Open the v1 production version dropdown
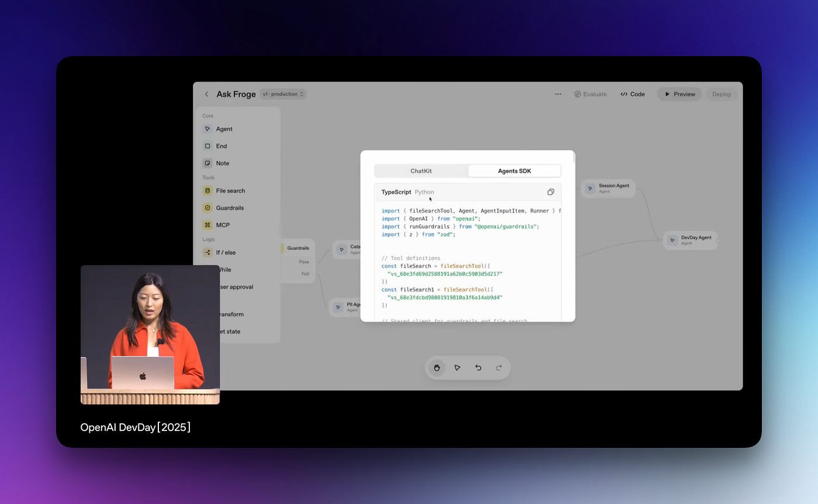Screen dimensions: 818x504 283,94
